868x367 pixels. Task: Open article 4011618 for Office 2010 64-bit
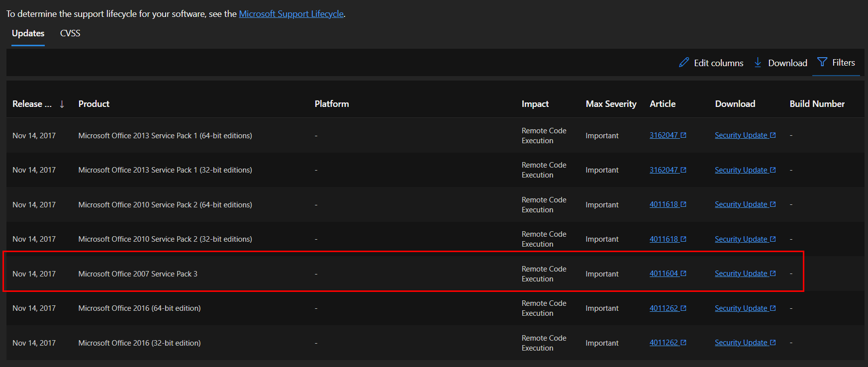pyautogui.click(x=664, y=204)
